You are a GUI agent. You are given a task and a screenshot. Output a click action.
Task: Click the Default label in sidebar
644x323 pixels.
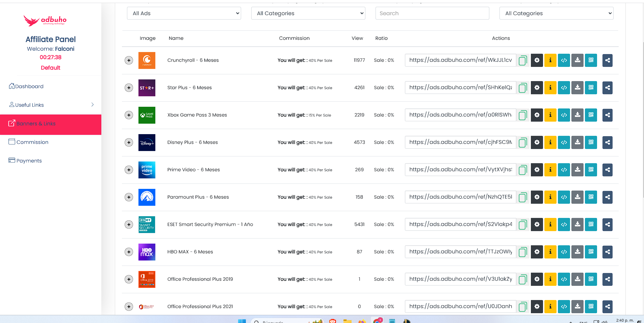click(51, 68)
